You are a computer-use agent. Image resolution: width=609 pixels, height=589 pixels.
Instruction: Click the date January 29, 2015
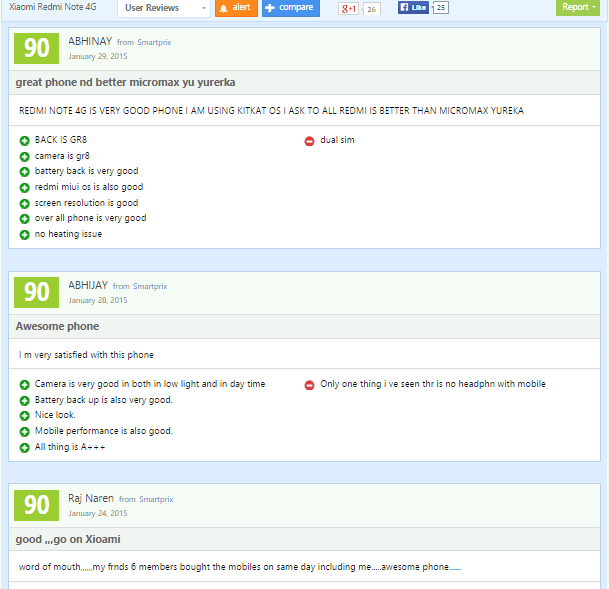(x=98, y=56)
